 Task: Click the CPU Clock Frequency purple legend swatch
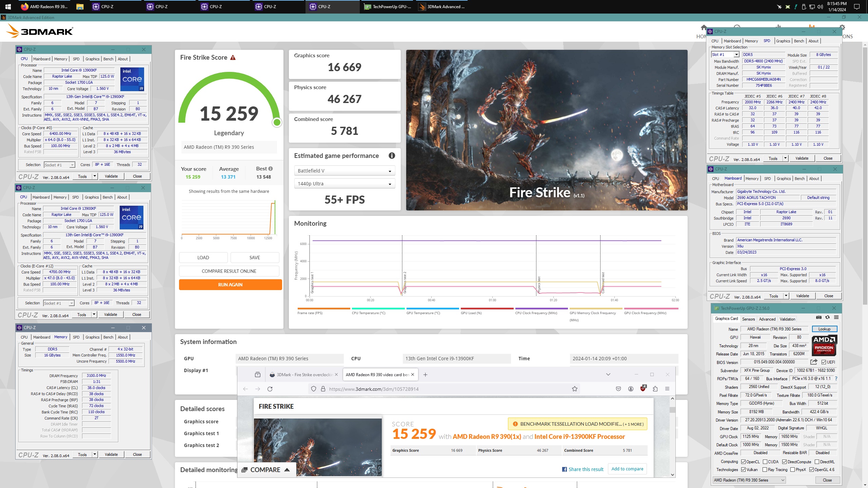pos(541,308)
